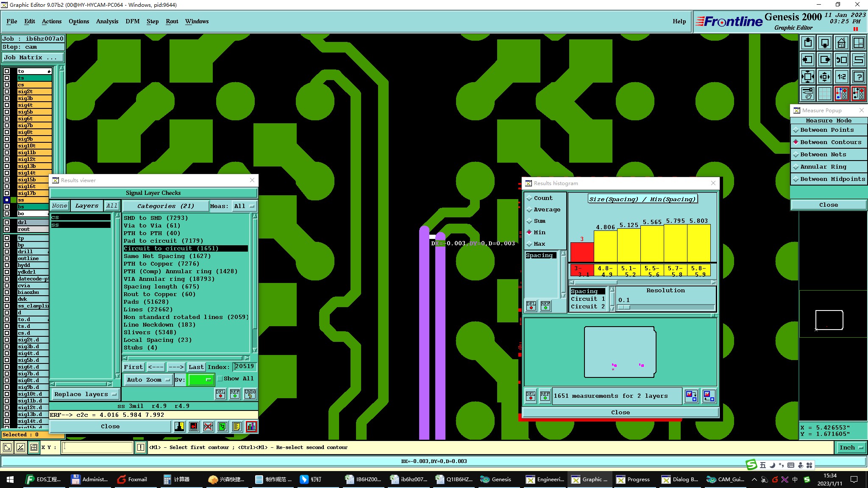Screen dimensions: 868x488
Task: Click UNDO icon in Results viewer
Action: coord(250,394)
